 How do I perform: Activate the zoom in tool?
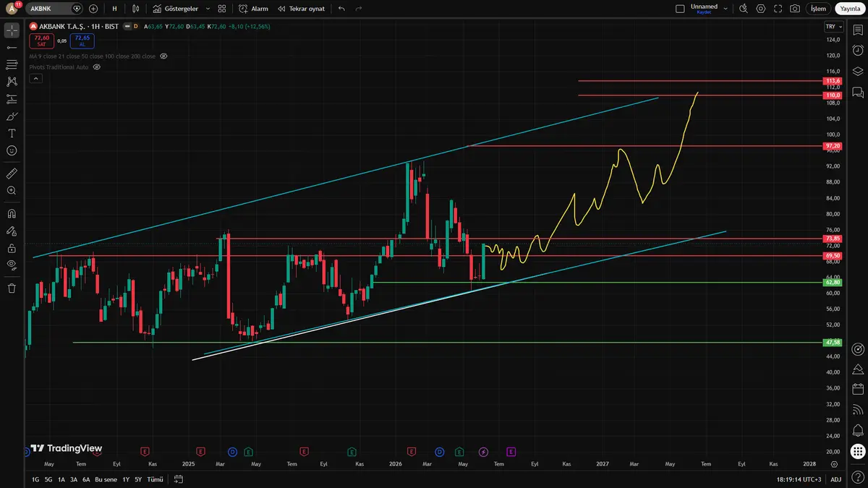(11, 191)
